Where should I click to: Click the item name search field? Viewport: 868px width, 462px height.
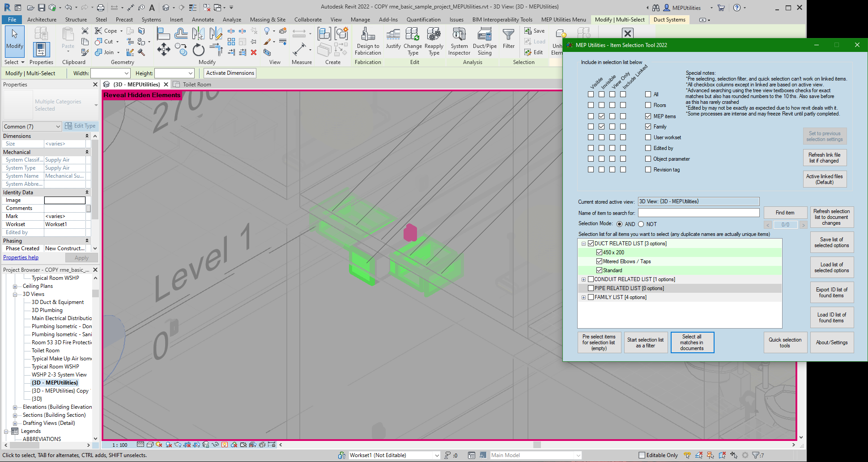[x=698, y=213]
